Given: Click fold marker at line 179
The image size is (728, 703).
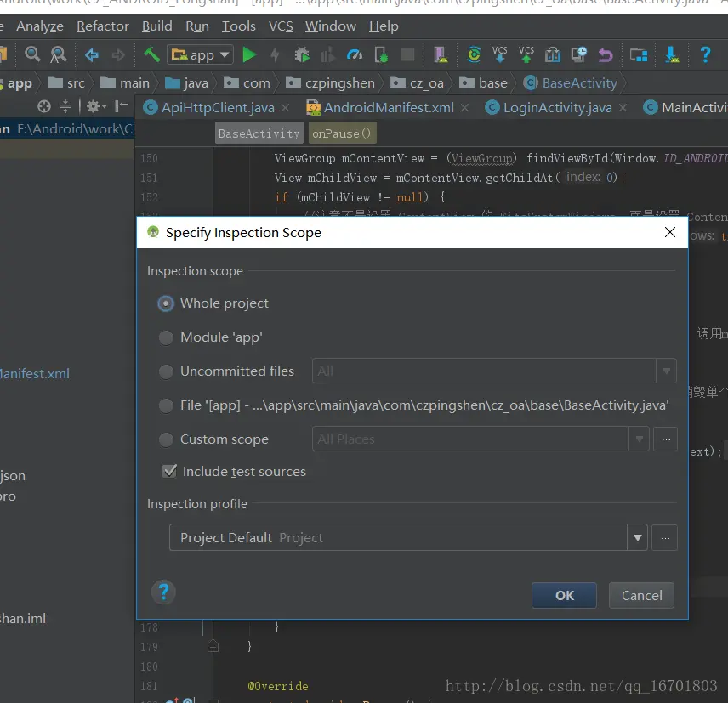Looking at the screenshot, I should click(213, 646).
